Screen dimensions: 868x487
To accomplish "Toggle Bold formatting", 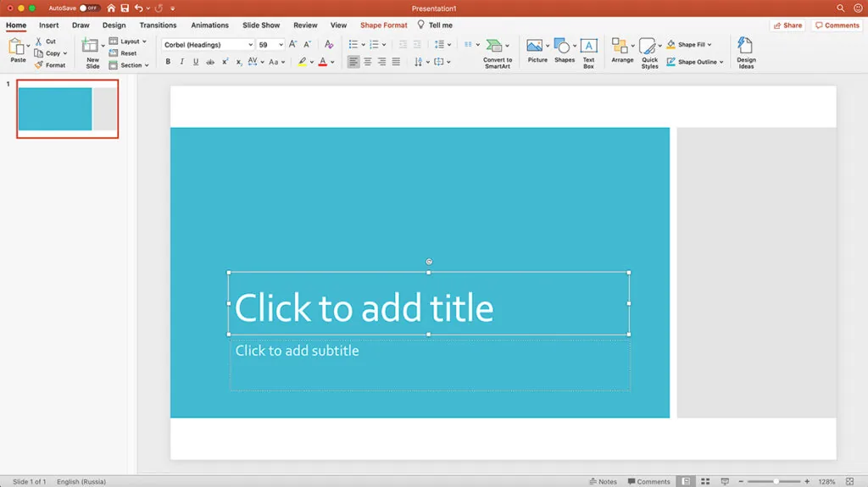I will (x=168, y=62).
